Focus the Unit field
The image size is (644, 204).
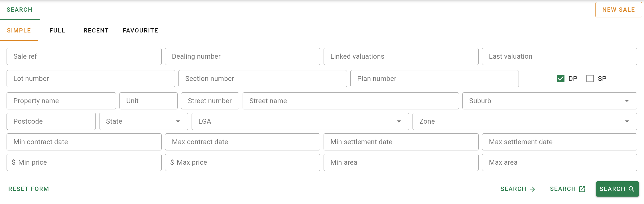(149, 101)
